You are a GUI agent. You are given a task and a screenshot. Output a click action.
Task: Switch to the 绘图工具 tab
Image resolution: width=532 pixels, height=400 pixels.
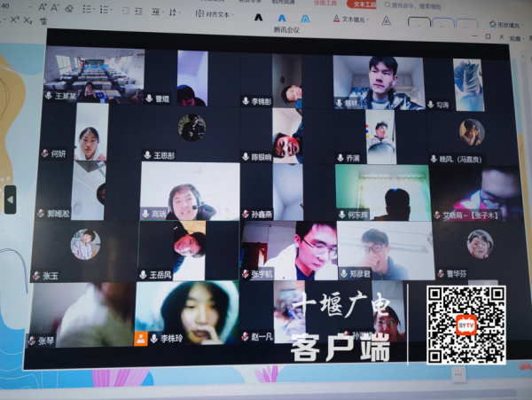coord(325,3)
